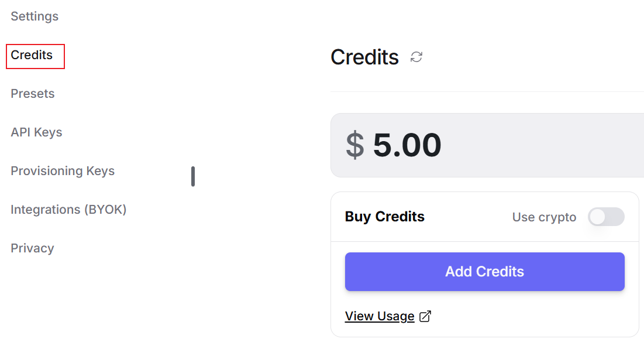Click the Credits page heading
This screenshot has height=342, width=644.
(365, 57)
